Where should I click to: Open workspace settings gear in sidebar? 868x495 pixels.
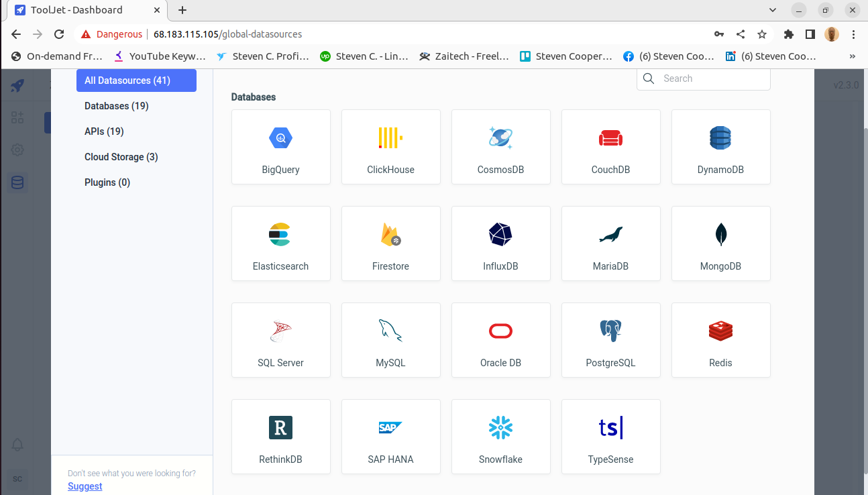coord(17,150)
